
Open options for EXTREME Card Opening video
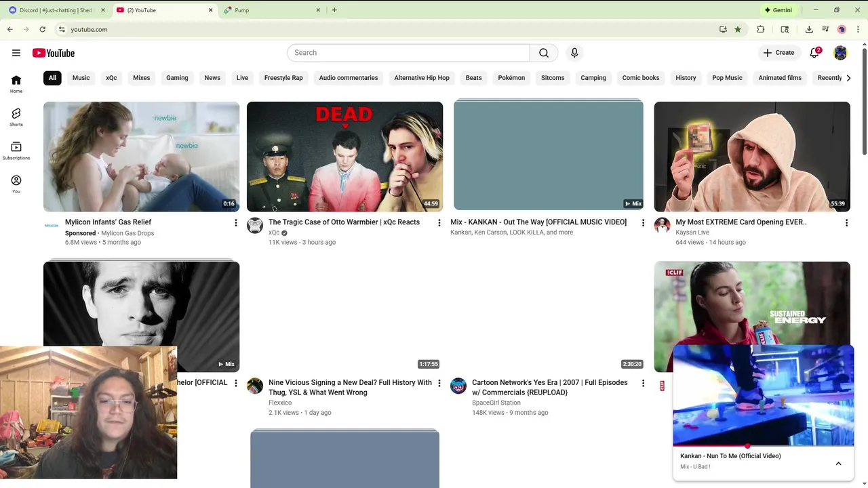pyautogui.click(x=846, y=223)
